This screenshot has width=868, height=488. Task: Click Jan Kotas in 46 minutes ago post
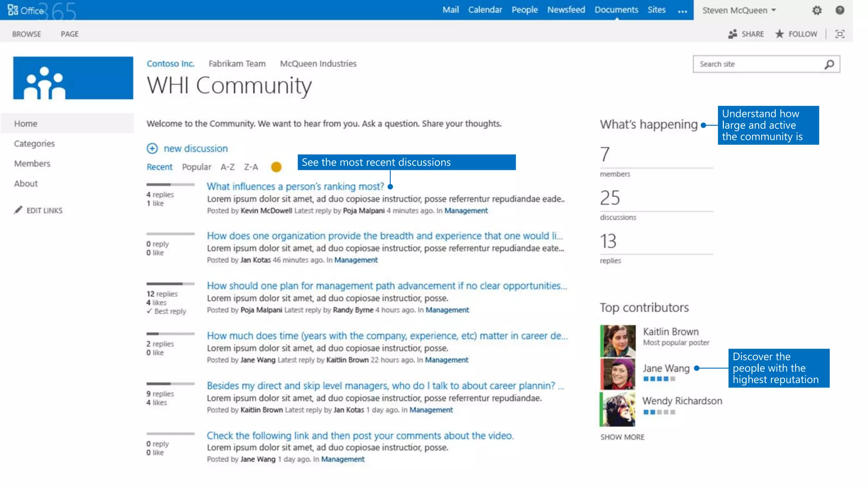(x=256, y=260)
